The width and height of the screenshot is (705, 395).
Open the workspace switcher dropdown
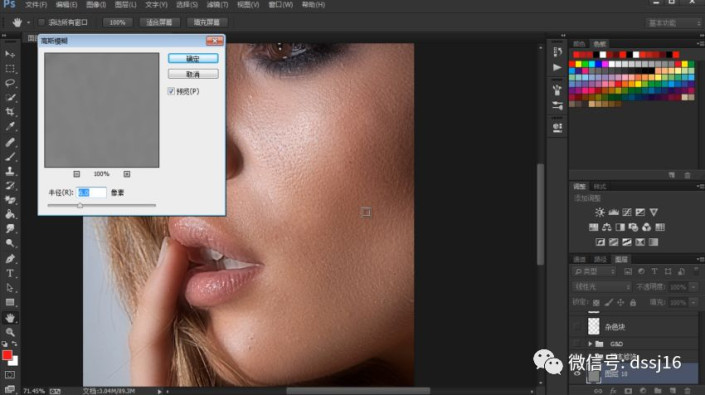(x=673, y=22)
